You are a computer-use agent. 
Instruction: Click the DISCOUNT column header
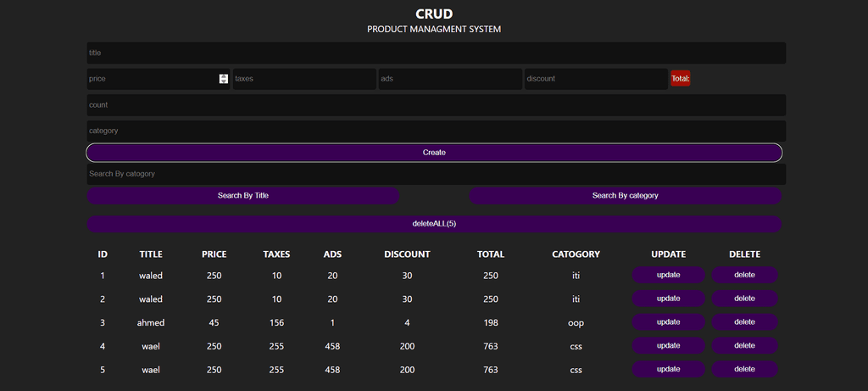[x=407, y=254]
